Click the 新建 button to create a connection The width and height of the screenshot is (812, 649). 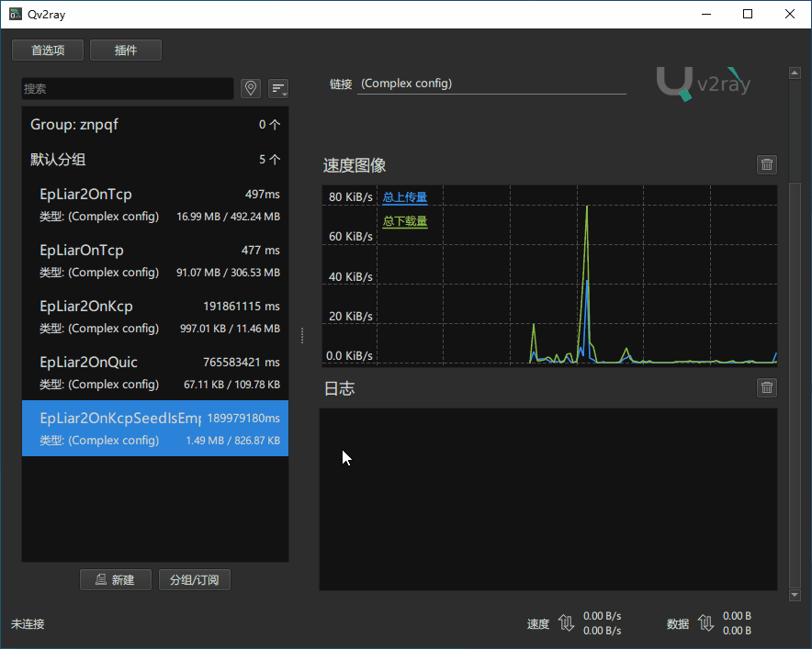[x=115, y=579]
